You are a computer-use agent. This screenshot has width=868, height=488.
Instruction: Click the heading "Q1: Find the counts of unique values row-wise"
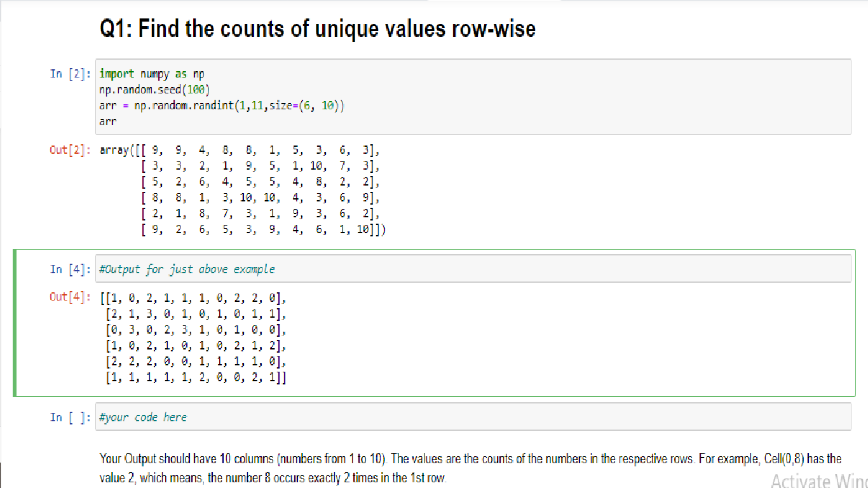(x=318, y=29)
